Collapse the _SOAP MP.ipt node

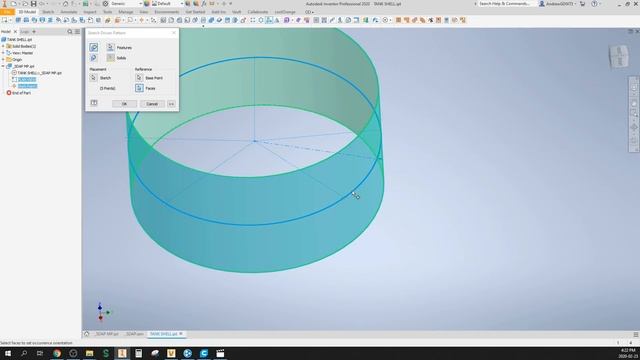coord(3,66)
